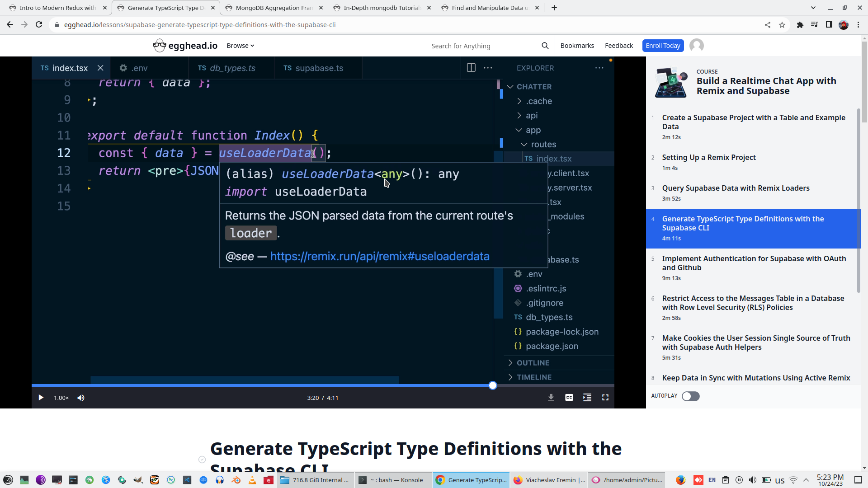Open the Browse dropdown menu
This screenshot has height=488, width=868.
pos(240,46)
